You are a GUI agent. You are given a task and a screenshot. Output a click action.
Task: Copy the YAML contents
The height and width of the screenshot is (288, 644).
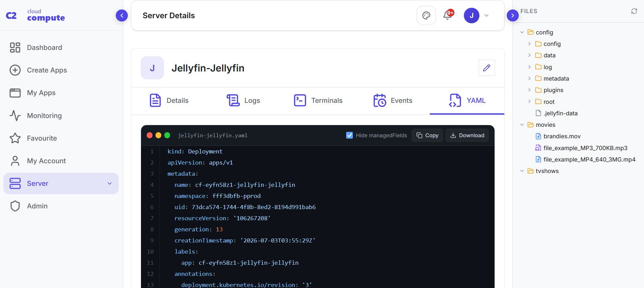427,135
